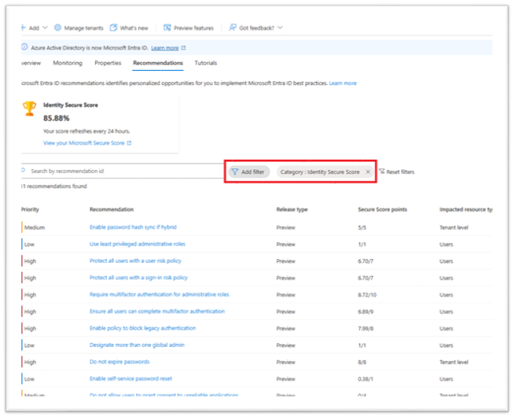Click 8.72/10 Secure Score points value
Viewport: 514px width, 420px height.
367,295
